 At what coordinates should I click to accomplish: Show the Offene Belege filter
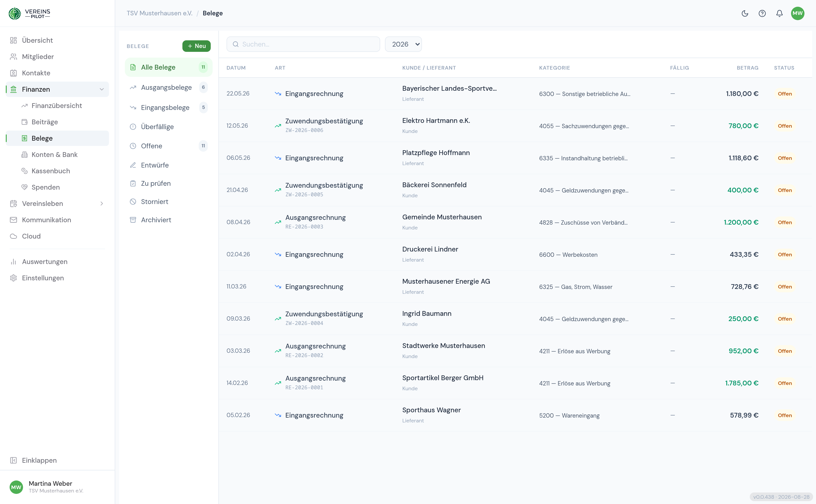(169, 146)
